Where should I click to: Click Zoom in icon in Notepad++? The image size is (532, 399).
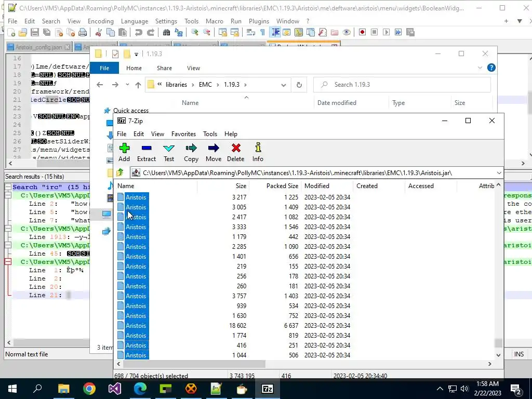pyautogui.click(x=194, y=32)
